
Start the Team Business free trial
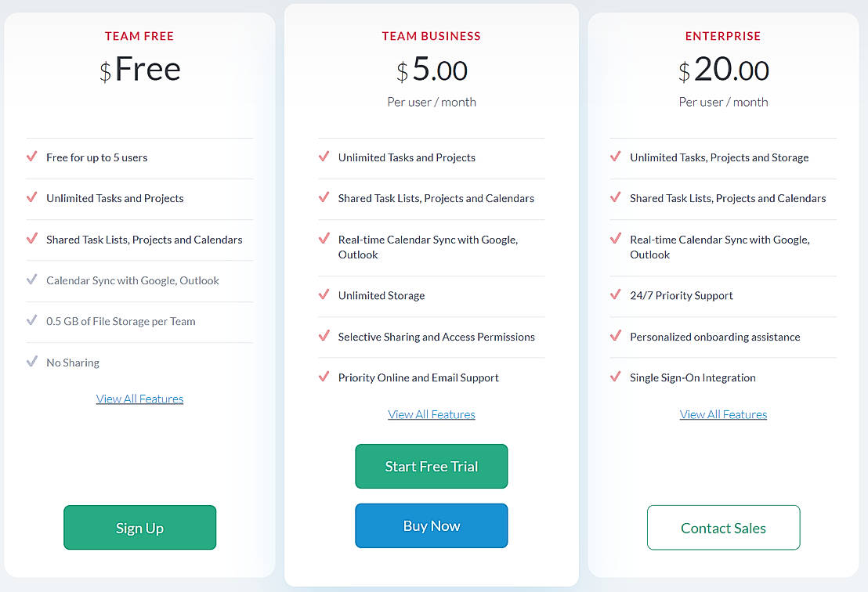431,467
